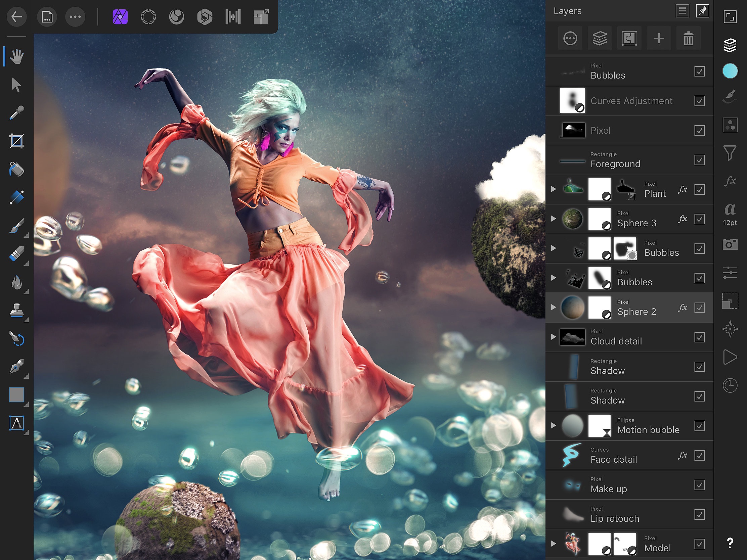Select the Rectangle shape tool
The height and width of the screenshot is (560, 747).
(16, 395)
